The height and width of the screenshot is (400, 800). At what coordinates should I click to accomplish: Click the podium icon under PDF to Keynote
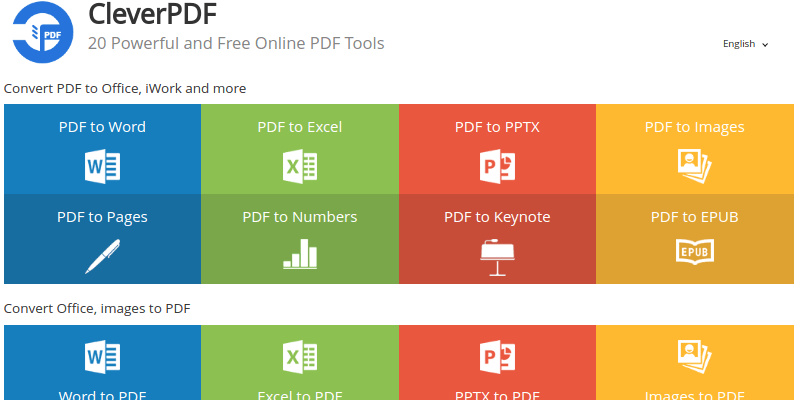pyautogui.click(x=497, y=256)
